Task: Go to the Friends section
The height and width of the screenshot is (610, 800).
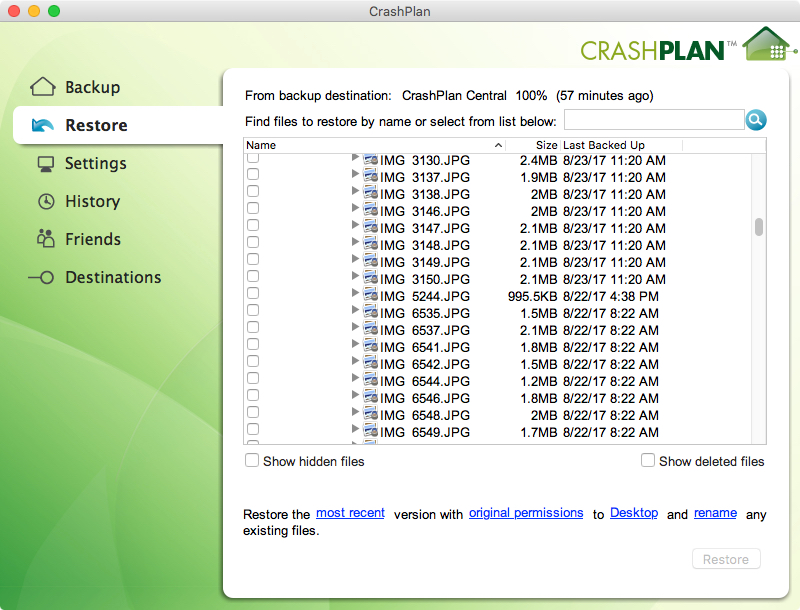Action: click(93, 239)
